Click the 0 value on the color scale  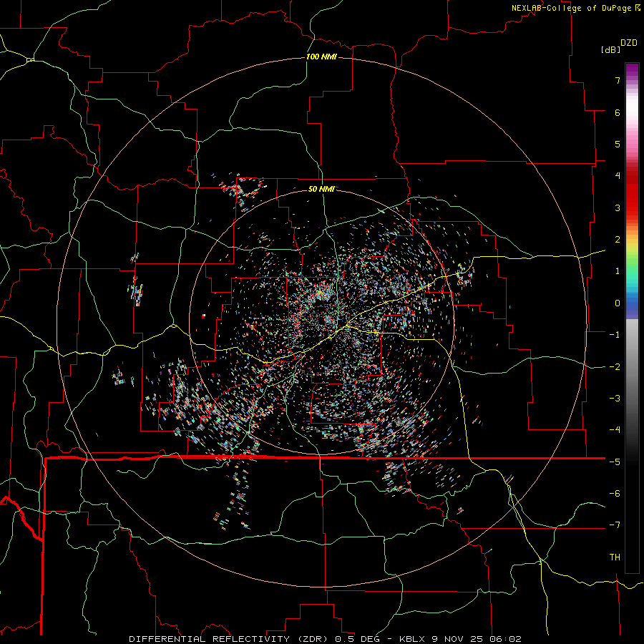(x=618, y=303)
